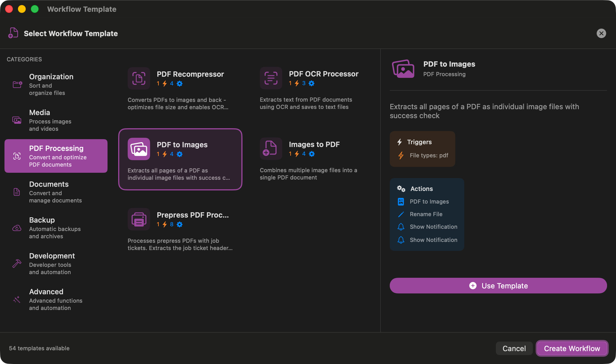The width and height of the screenshot is (616, 364).
Task: Click the '54 templates available' status text
Action: [x=39, y=348]
